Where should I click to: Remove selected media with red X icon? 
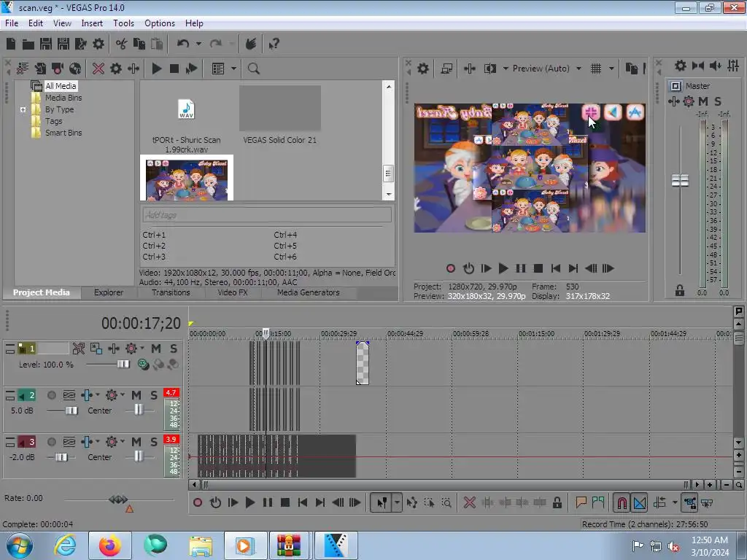[x=98, y=69]
